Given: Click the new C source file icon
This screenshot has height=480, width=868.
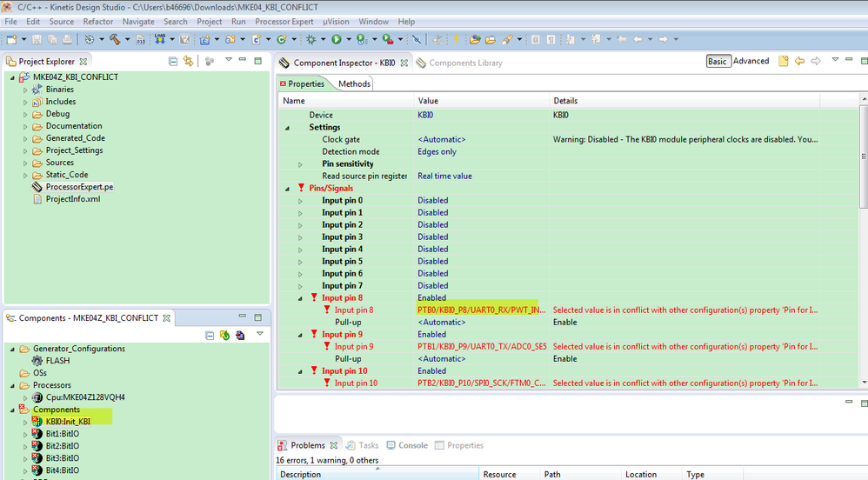Looking at the screenshot, I should point(257,39).
